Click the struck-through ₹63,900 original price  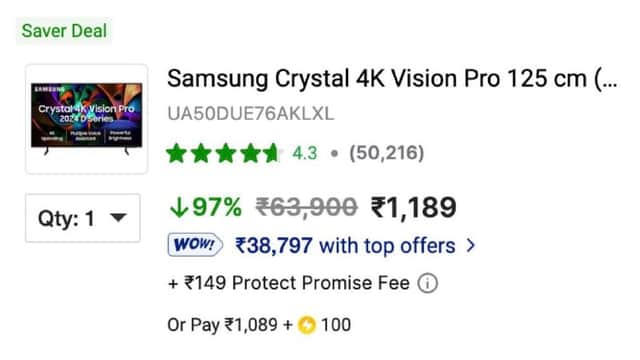pos(307,207)
